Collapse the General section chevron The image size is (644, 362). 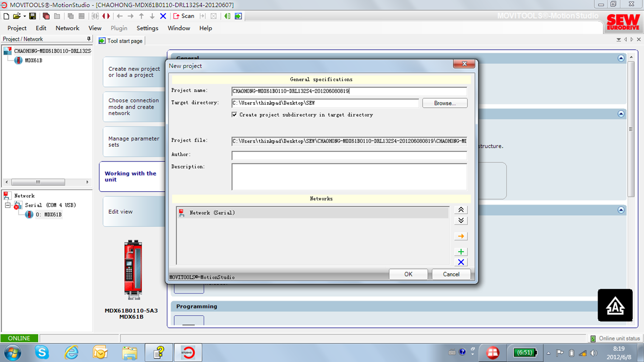621,58
